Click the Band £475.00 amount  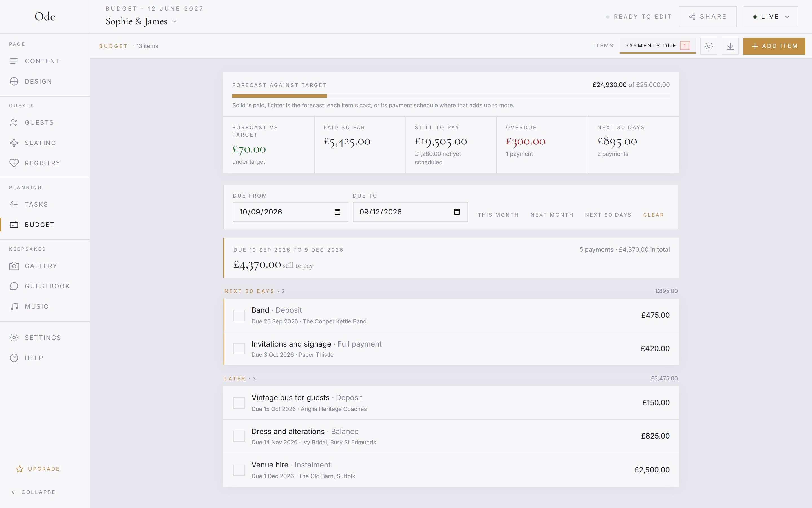(x=655, y=316)
